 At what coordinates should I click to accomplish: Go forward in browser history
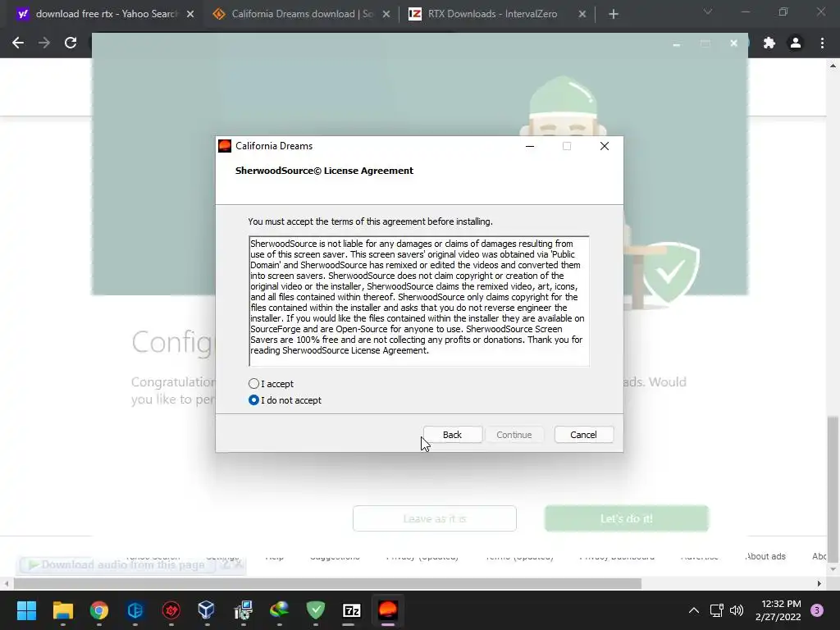pos(44,43)
